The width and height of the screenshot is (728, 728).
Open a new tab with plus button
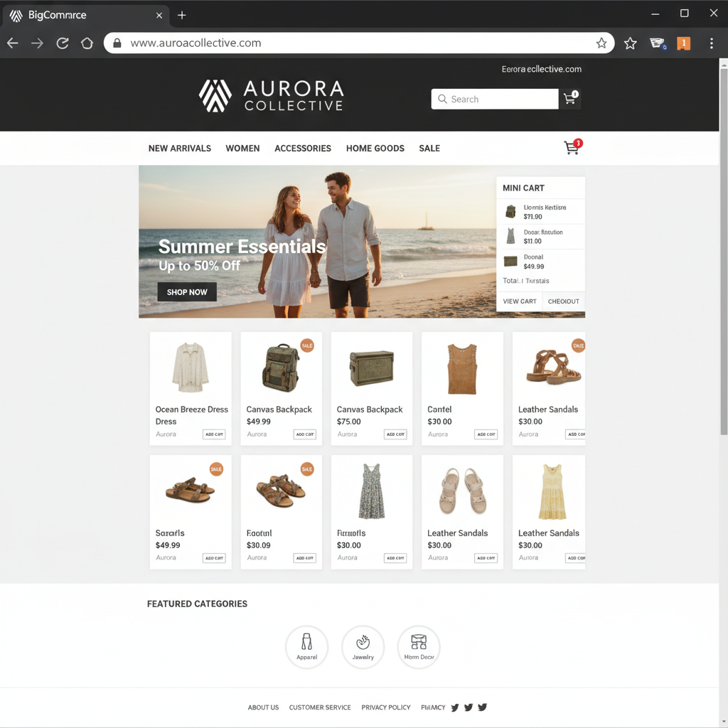[182, 16]
